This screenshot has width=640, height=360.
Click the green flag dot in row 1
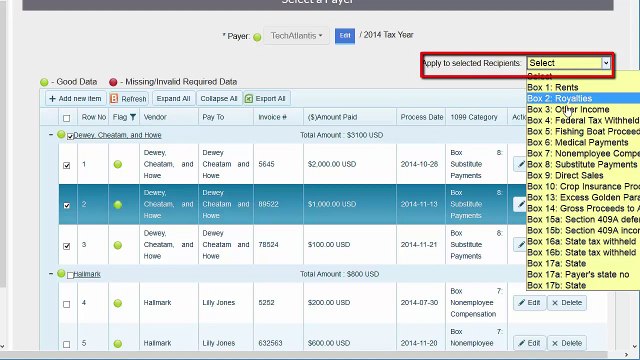pos(118,164)
